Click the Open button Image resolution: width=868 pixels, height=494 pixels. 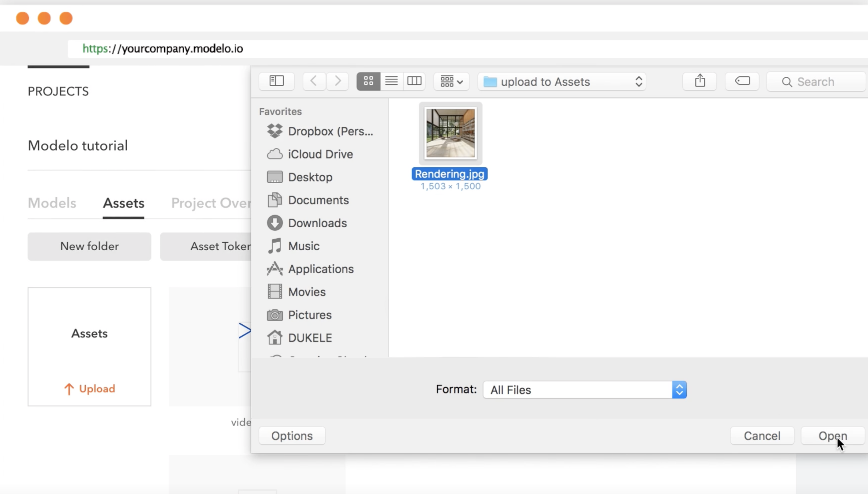832,436
